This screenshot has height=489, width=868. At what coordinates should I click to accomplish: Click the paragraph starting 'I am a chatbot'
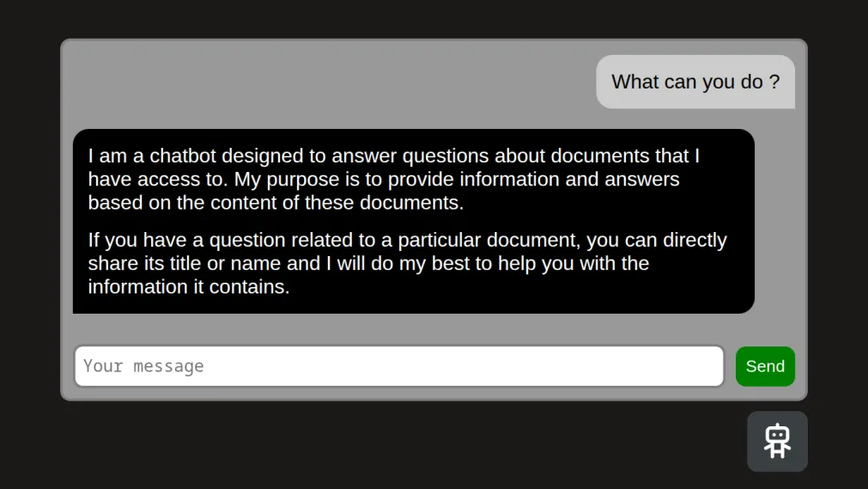[x=394, y=180]
